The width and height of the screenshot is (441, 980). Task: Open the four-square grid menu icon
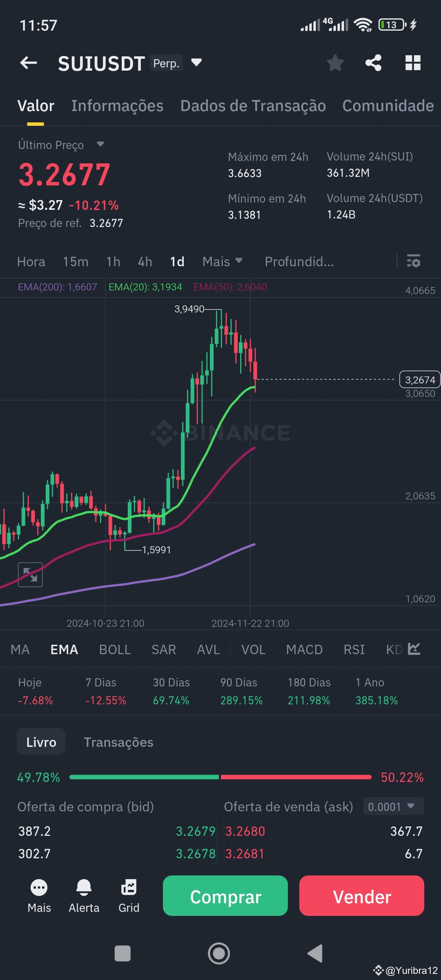(413, 63)
